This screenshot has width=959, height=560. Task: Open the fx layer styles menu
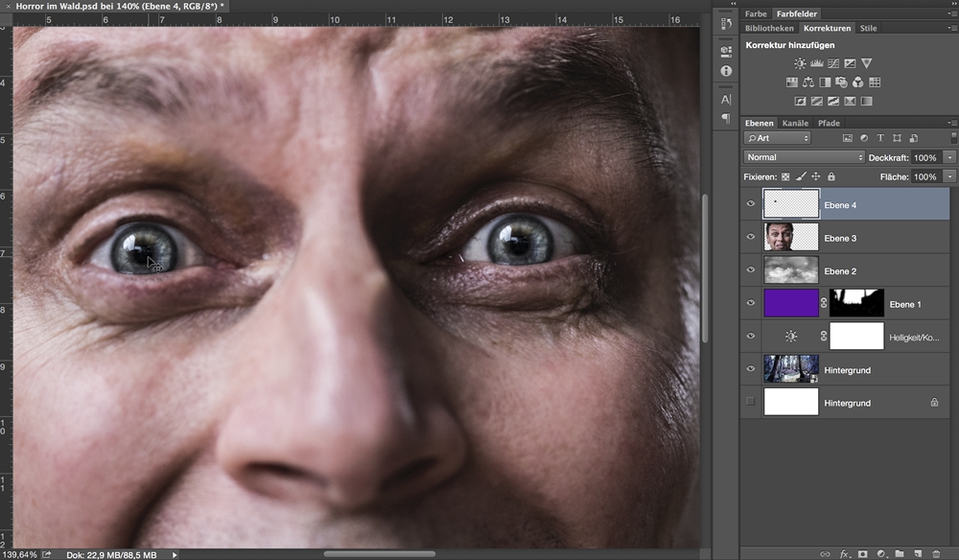point(845,553)
